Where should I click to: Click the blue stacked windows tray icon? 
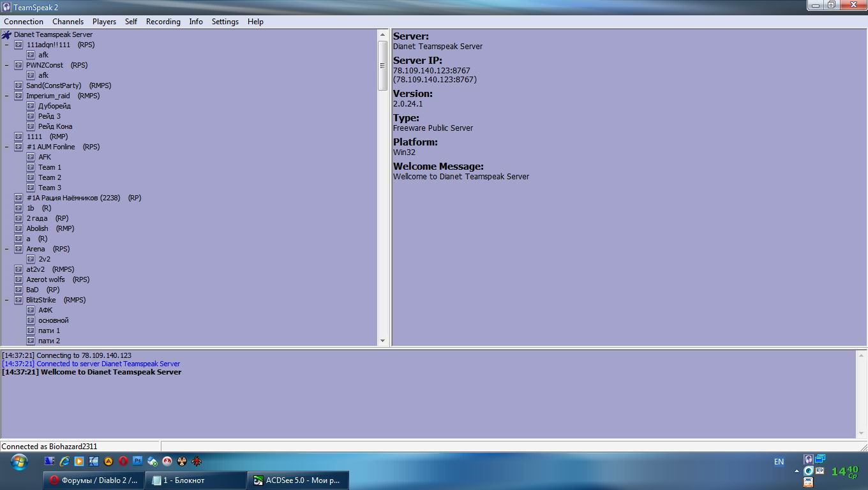(820, 459)
